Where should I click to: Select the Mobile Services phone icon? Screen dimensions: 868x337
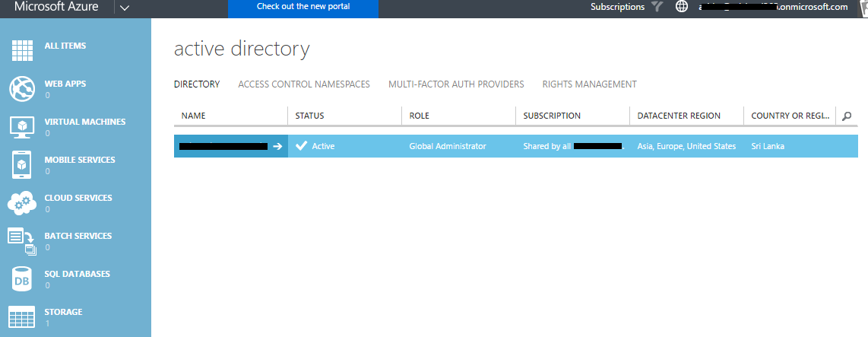tap(22, 165)
